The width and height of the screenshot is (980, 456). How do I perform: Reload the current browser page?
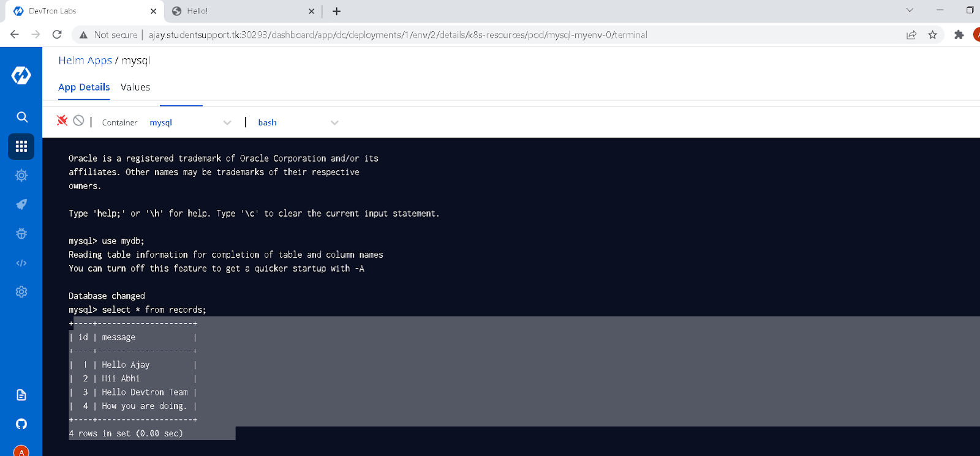click(x=57, y=35)
